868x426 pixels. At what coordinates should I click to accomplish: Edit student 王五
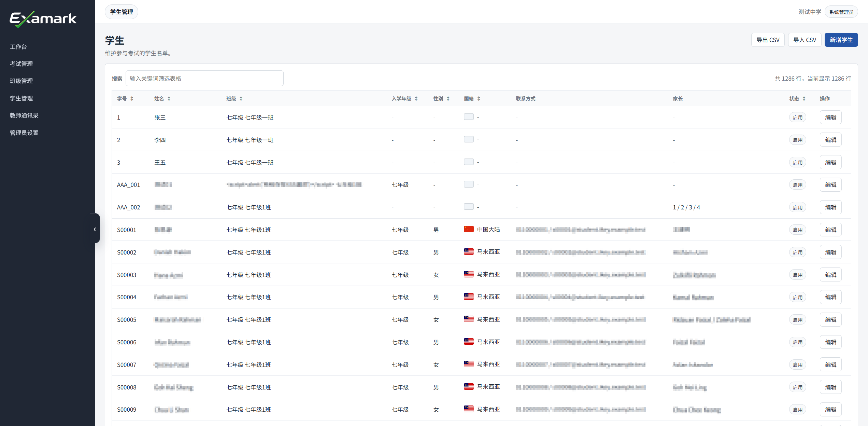830,163
